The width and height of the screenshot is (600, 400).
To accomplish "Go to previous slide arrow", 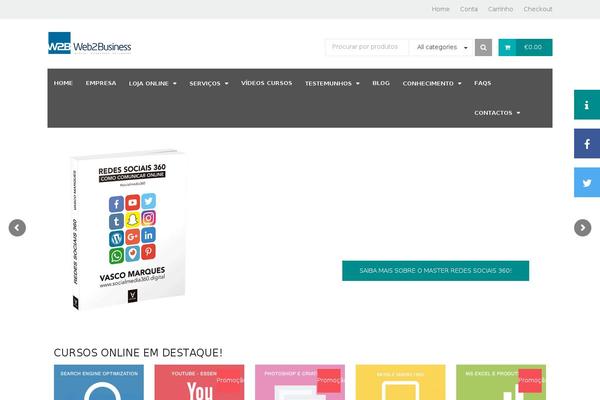I will [17, 228].
